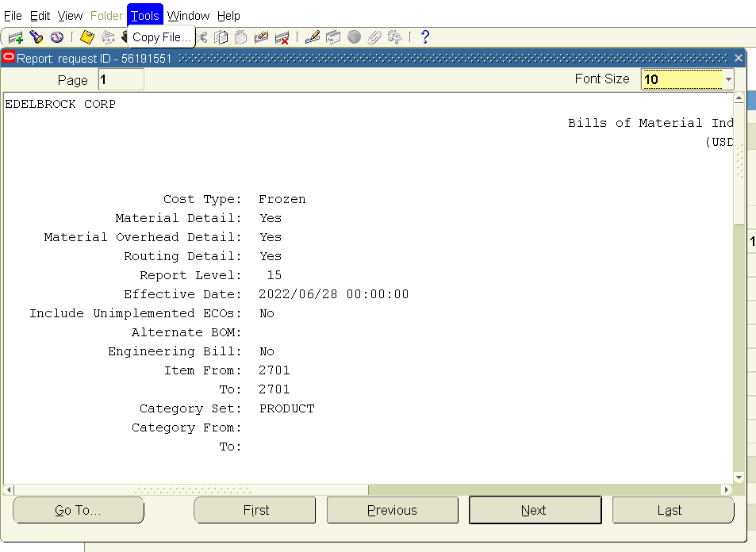Screen dimensions: 756x552
Task: Click the Next page button
Action: coord(535,510)
